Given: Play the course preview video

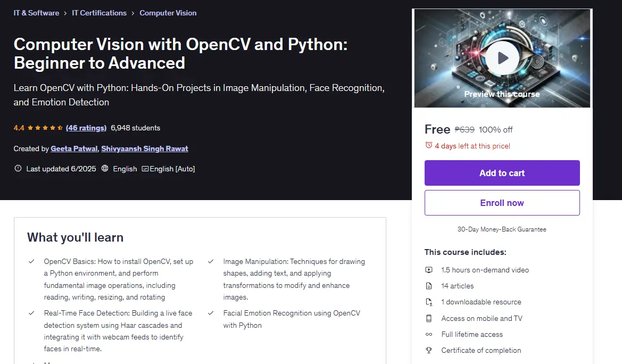Looking at the screenshot, I should (502, 58).
